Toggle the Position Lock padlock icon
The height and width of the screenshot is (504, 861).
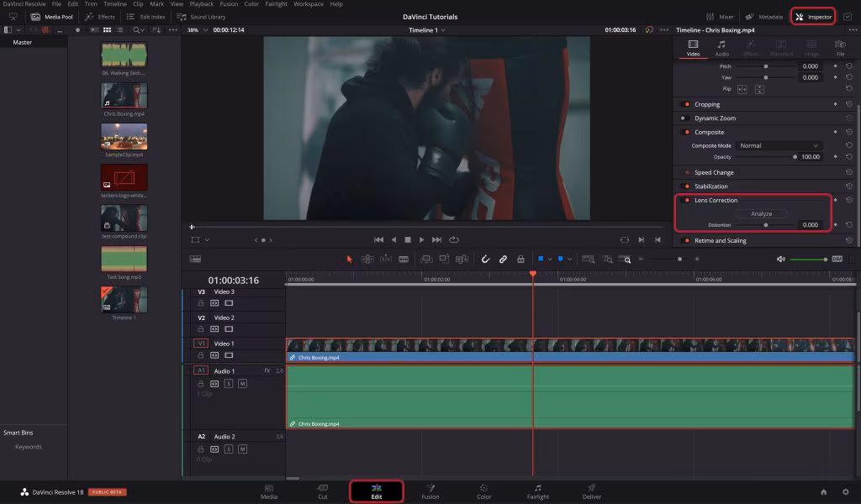pyautogui.click(x=520, y=260)
